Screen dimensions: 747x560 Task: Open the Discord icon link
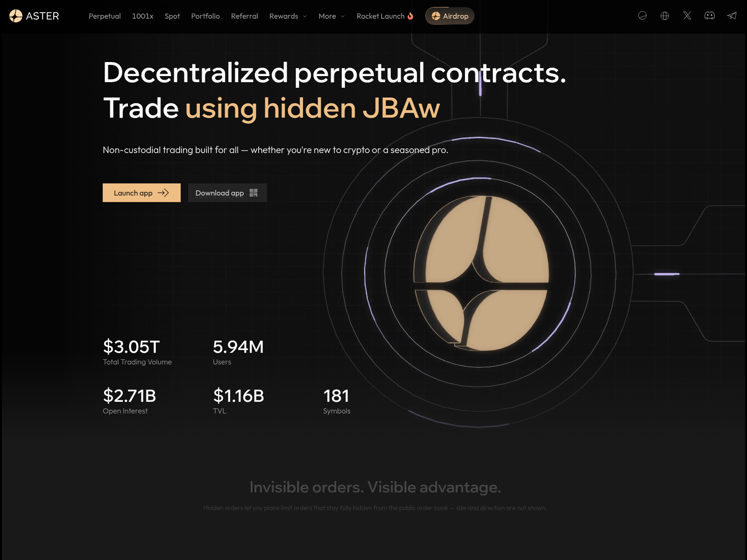coord(710,16)
